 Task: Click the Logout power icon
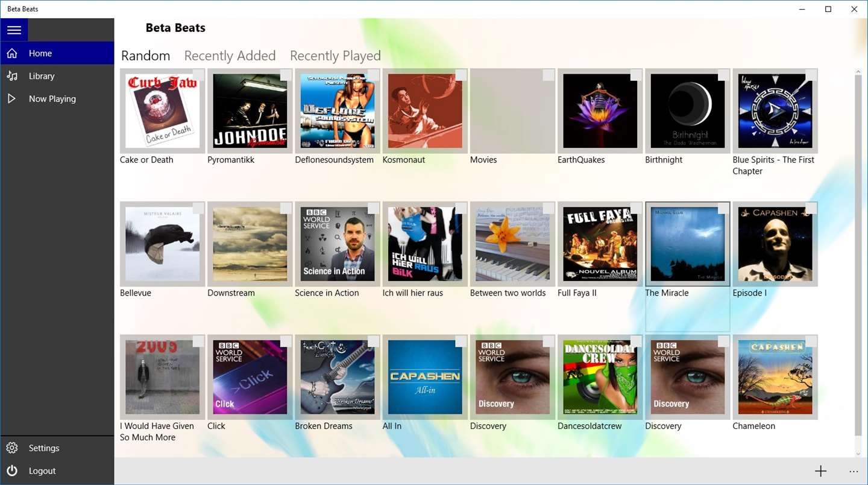coord(11,471)
